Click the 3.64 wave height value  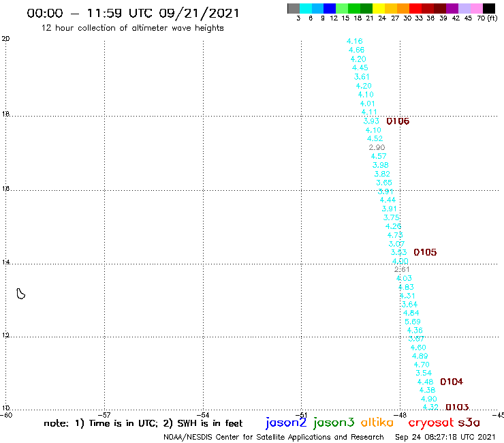[x=409, y=305]
